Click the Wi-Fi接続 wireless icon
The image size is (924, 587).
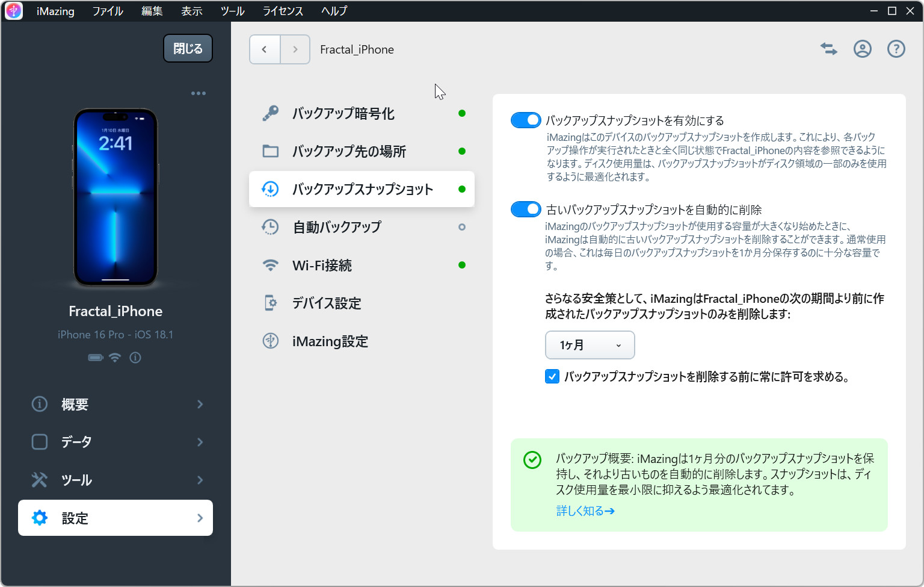[271, 265]
